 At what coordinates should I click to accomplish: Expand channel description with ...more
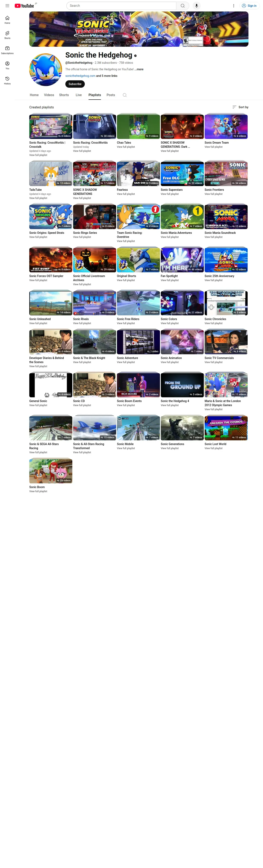[x=139, y=69]
